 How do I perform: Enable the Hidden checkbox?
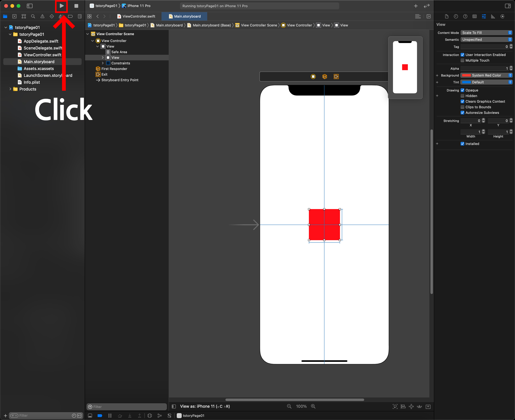(x=462, y=96)
